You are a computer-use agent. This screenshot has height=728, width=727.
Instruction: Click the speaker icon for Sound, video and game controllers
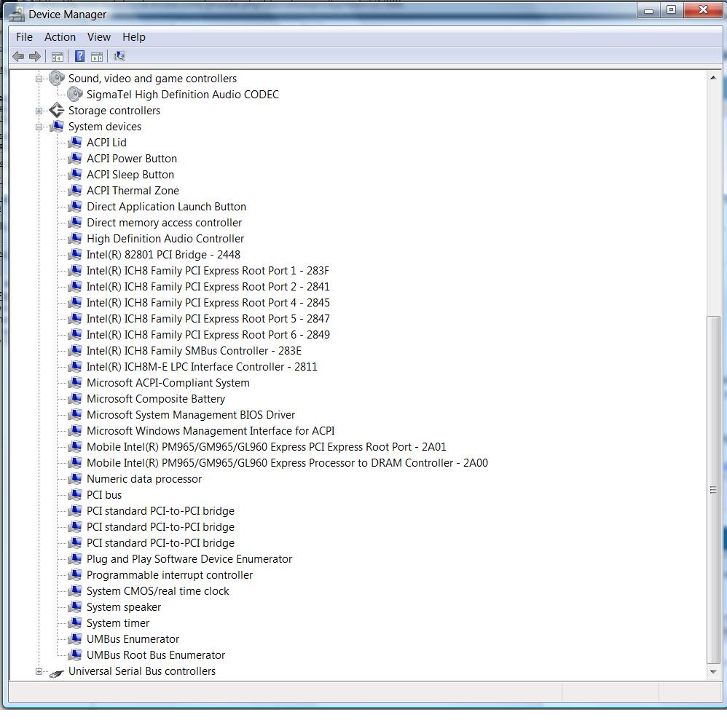coord(57,78)
